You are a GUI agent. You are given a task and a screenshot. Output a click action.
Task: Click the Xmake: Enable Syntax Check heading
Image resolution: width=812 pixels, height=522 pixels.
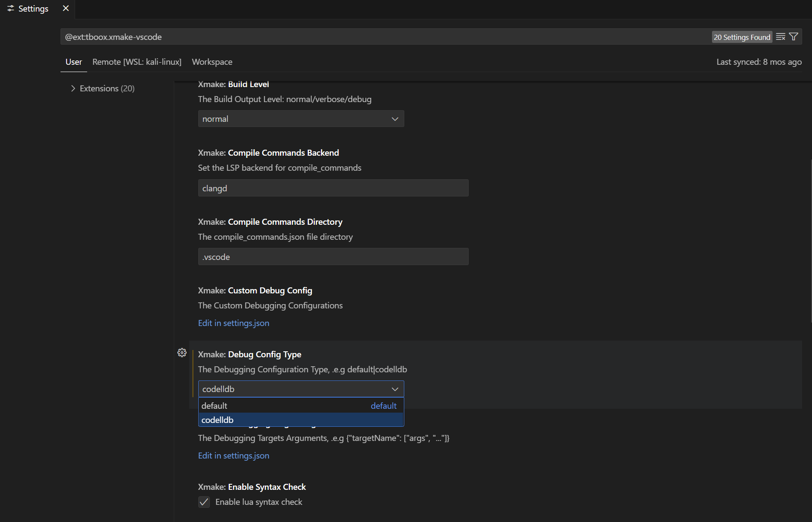[x=252, y=487]
